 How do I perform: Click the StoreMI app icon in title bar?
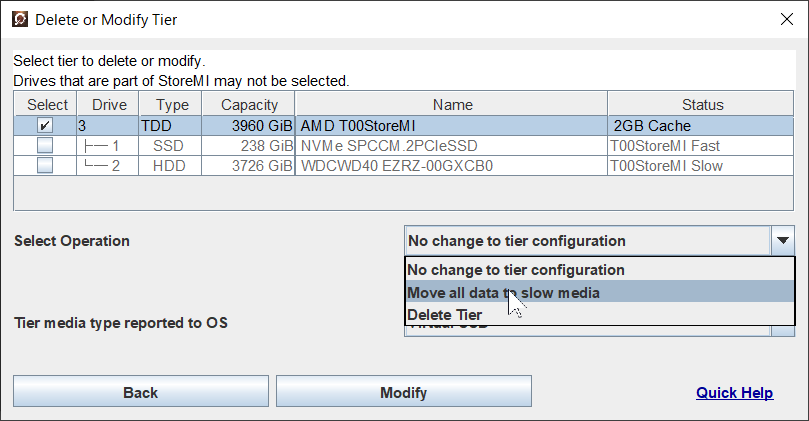coord(20,20)
